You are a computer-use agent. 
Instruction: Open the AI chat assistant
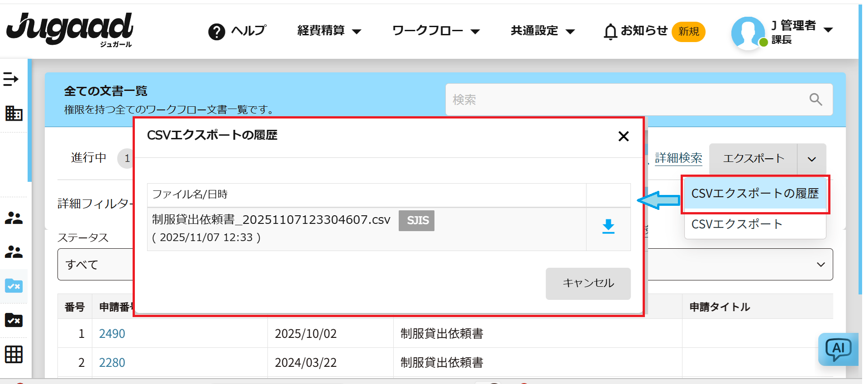point(838,349)
